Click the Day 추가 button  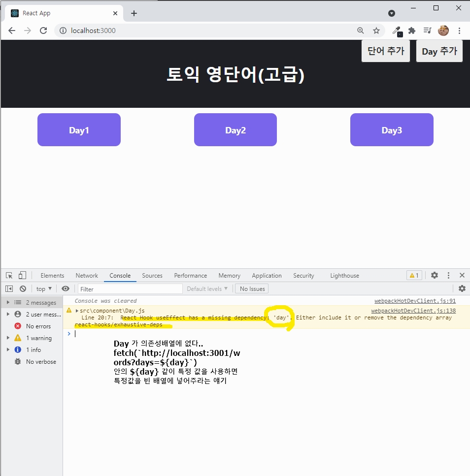(x=439, y=51)
